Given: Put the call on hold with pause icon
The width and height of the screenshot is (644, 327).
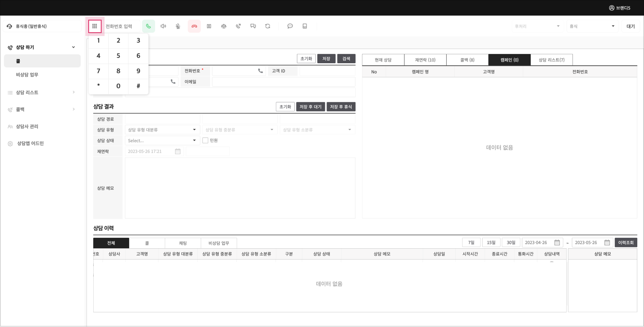Looking at the screenshot, I should click(x=209, y=26).
